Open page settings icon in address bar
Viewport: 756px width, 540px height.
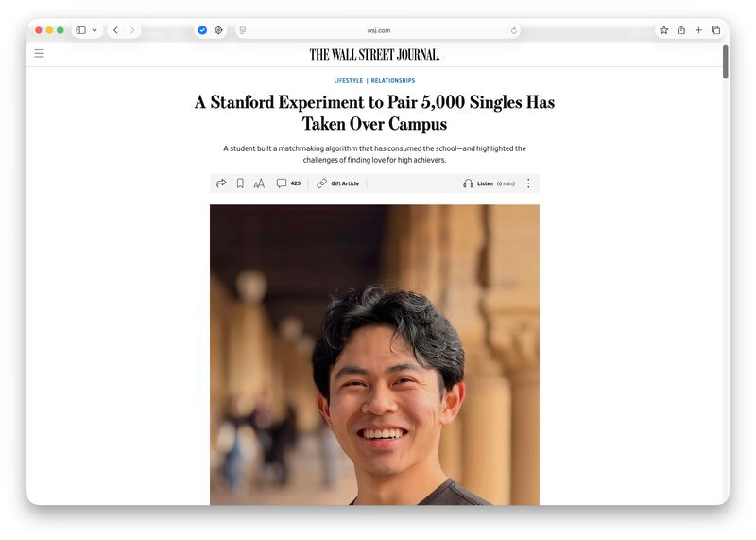tap(243, 30)
